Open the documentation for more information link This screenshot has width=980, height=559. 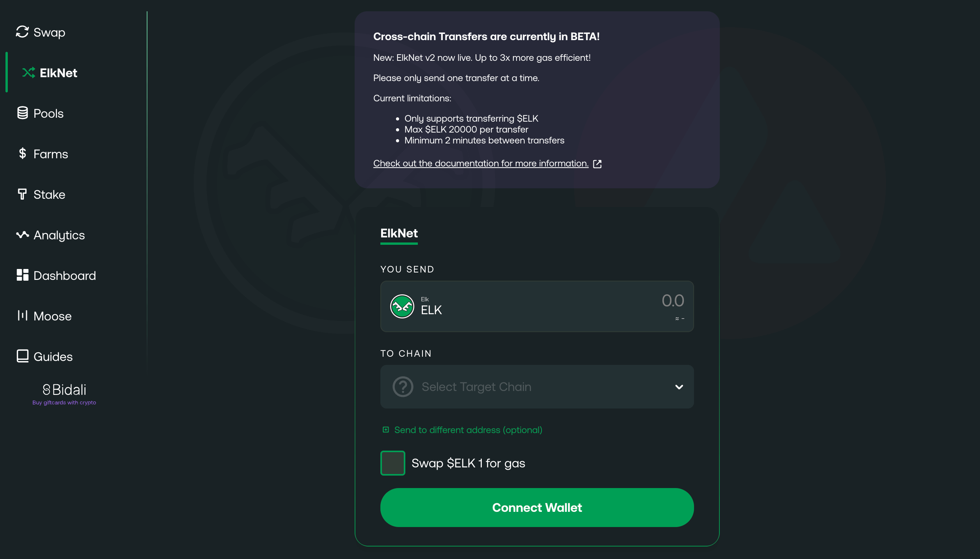click(481, 163)
